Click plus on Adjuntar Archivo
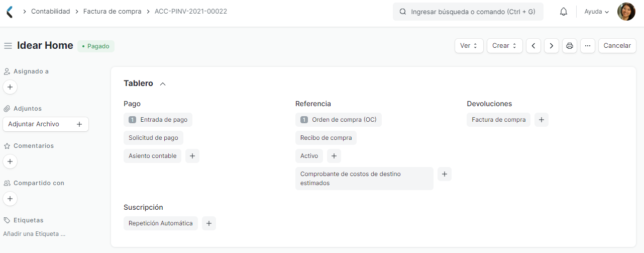 tap(79, 124)
